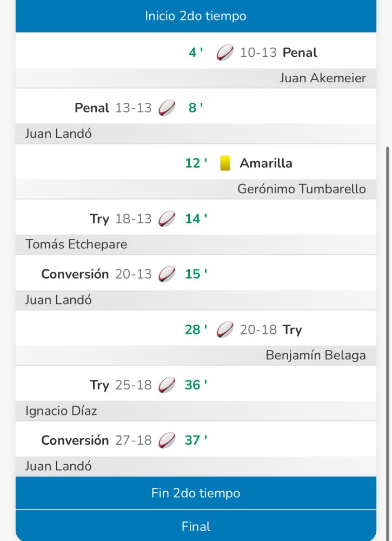Select the Fin 2do tiempo bar
392x541 pixels.
point(196,493)
